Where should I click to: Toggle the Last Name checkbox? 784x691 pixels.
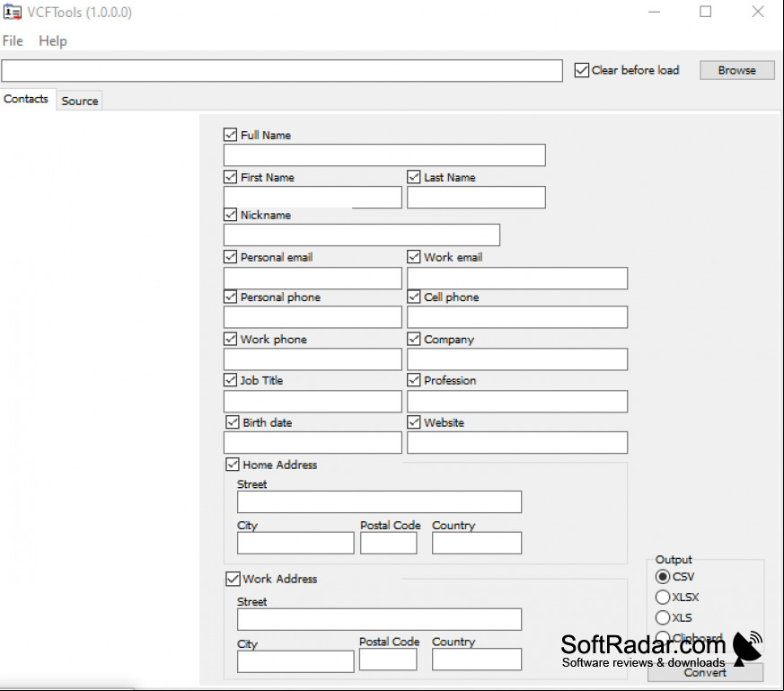coord(413,177)
